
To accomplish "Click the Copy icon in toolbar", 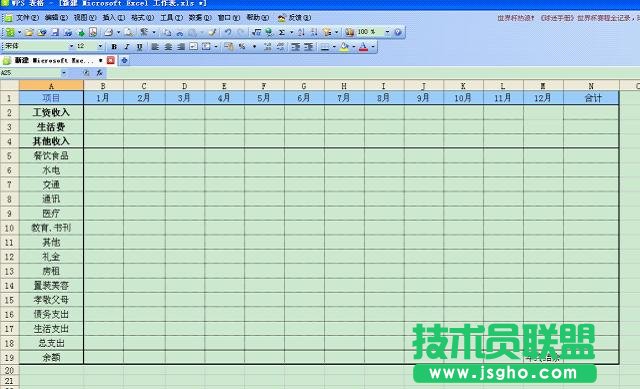I will point(167,32).
